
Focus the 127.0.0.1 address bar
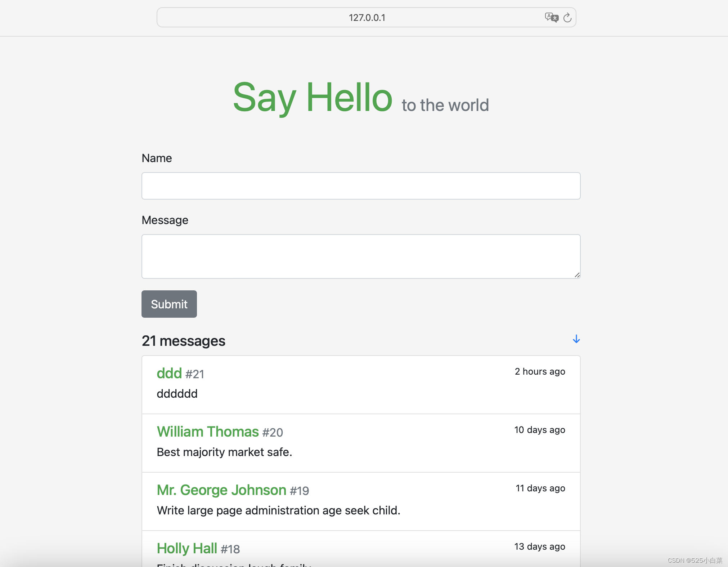367,17
